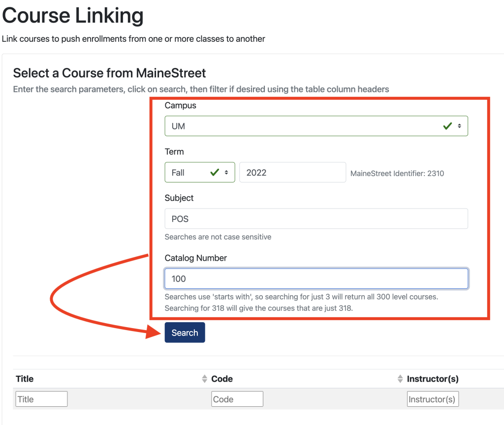Sort the table by the Title column
Screen dimensions: 504x425
point(24,379)
